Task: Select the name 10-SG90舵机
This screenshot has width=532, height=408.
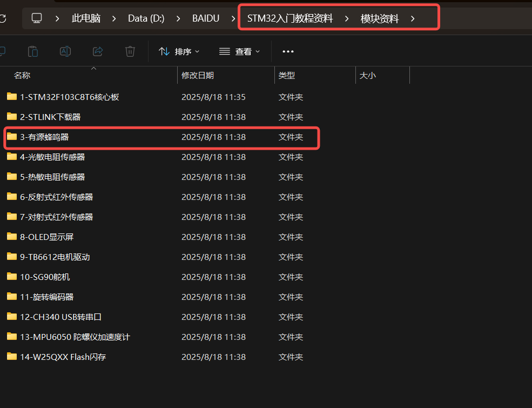Action: click(45, 277)
